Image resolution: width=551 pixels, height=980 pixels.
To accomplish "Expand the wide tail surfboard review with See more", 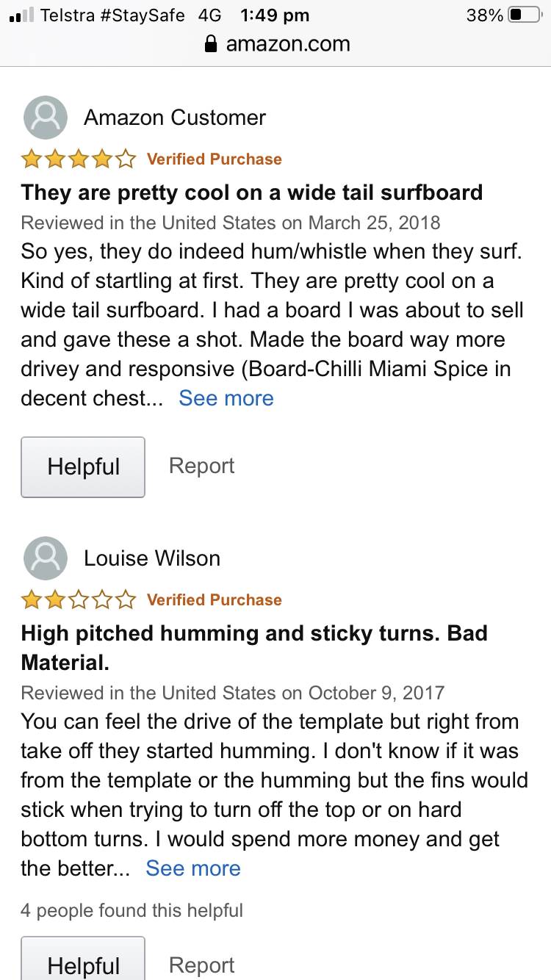I will [226, 398].
